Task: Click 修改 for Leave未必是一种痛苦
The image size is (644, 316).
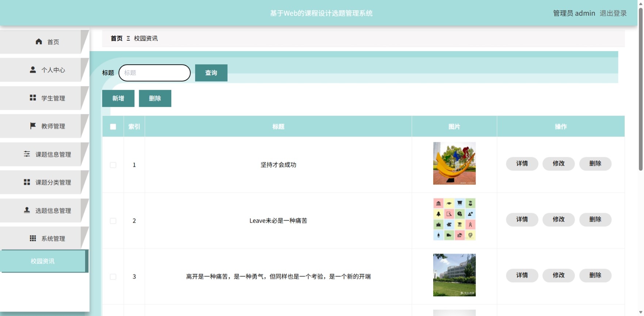Action: click(559, 220)
